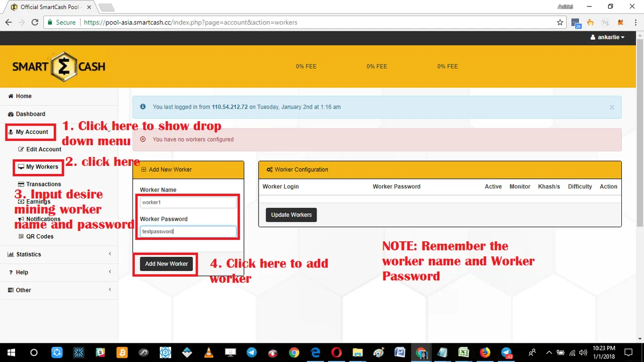Open Firefox from the taskbar
This screenshot has height=362, width=644.
485,352
